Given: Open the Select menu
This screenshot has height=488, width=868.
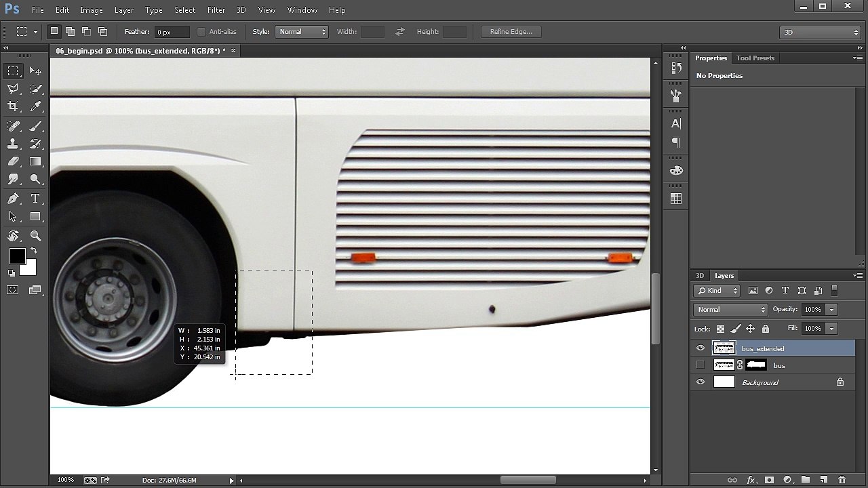Looking at the screenshot, I should [x=184, y=10].
